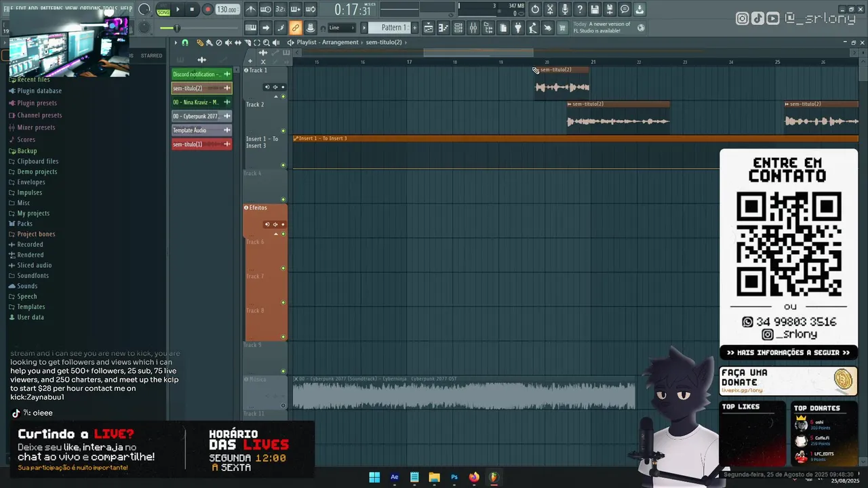Toggle loop recording icon

click(311, 9)
